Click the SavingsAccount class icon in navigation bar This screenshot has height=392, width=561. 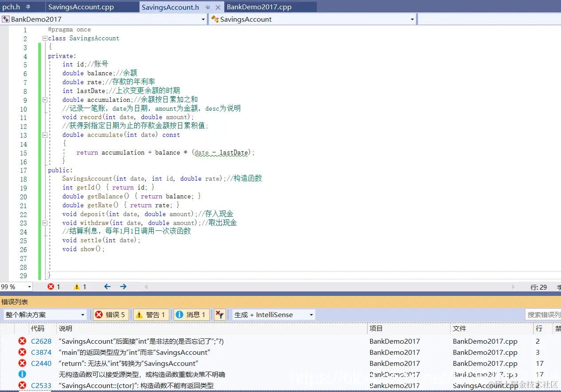215,19
